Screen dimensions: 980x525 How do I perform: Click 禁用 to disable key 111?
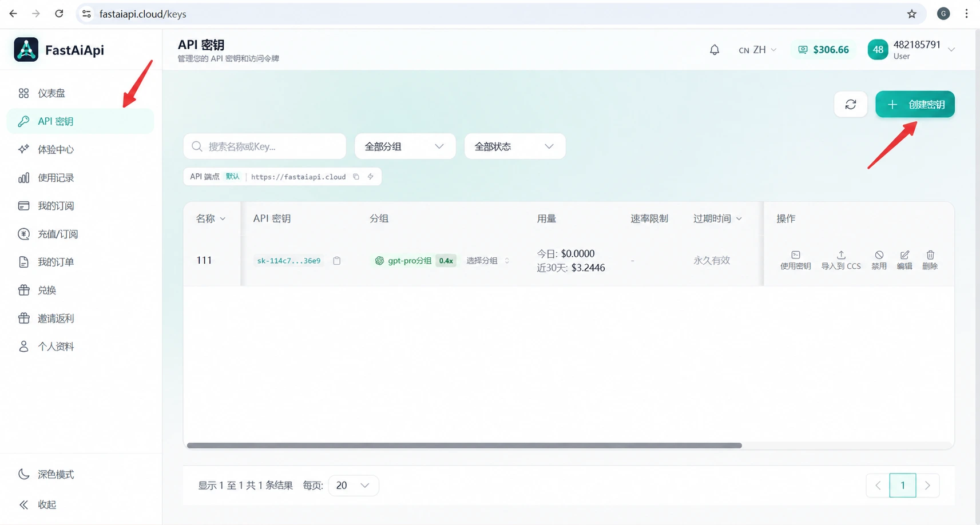879,260
